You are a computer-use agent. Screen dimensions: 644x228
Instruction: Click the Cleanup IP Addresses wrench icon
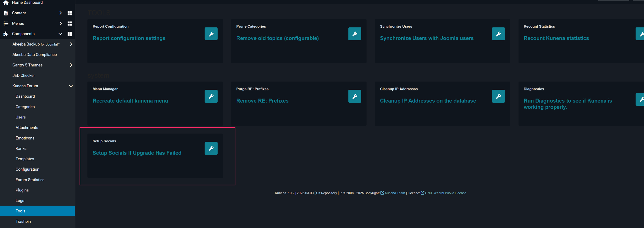(x=498, y=96)
